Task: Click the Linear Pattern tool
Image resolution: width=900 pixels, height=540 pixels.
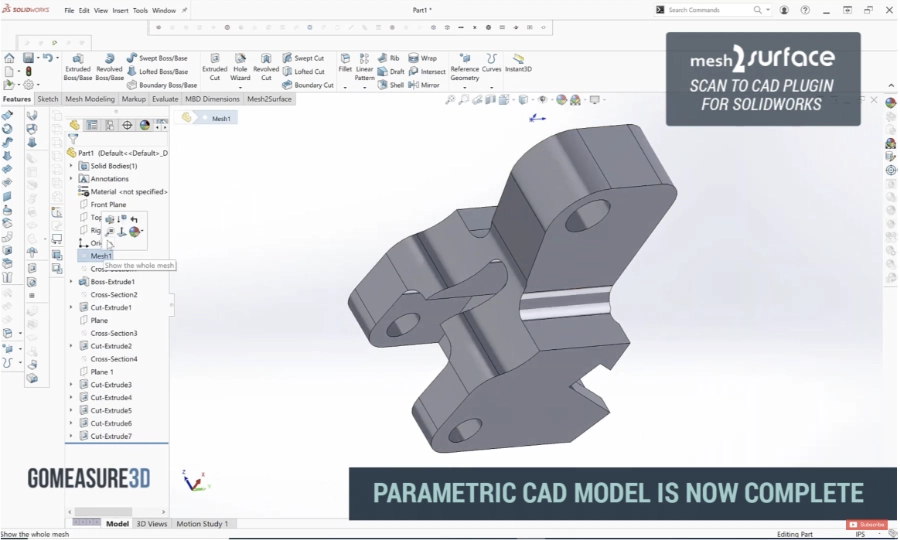Action: [365, 66]
